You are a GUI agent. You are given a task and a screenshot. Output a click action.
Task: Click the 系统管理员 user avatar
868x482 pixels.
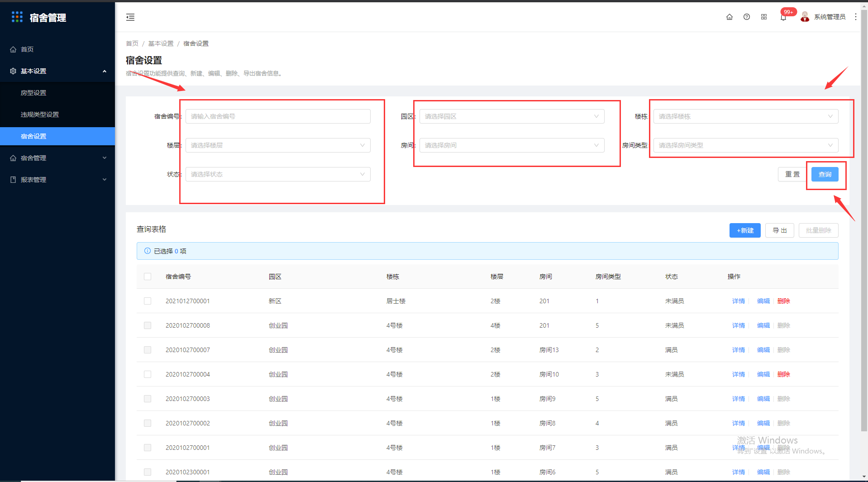coord(805,17)
